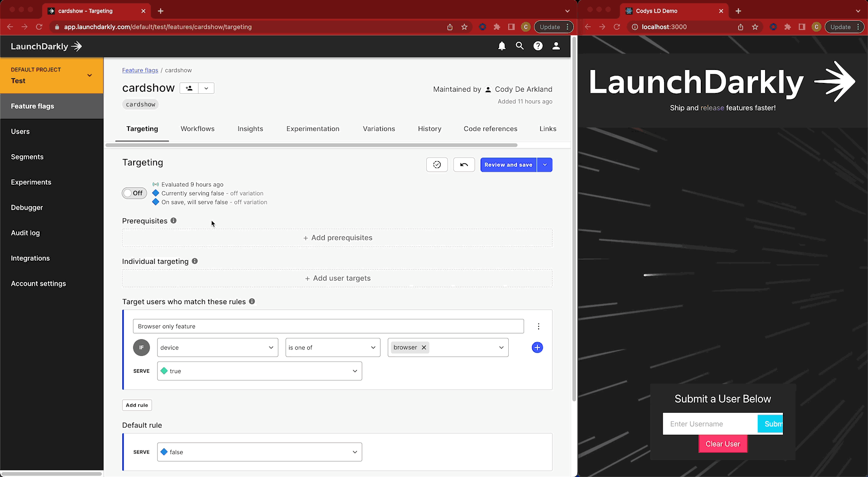Open Feature flags in the sidebar
Viewport: 868px width, 477px height.
[x=52, y=106]
